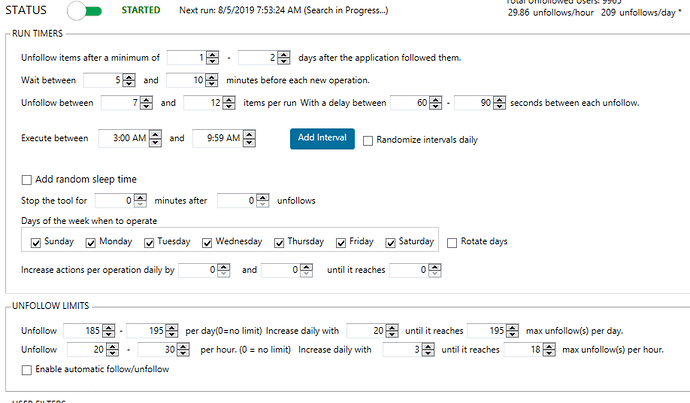Screen dimensions: 690x403
Task: Click the wait-between minutes field showing 5
Action: click(104, 80)
